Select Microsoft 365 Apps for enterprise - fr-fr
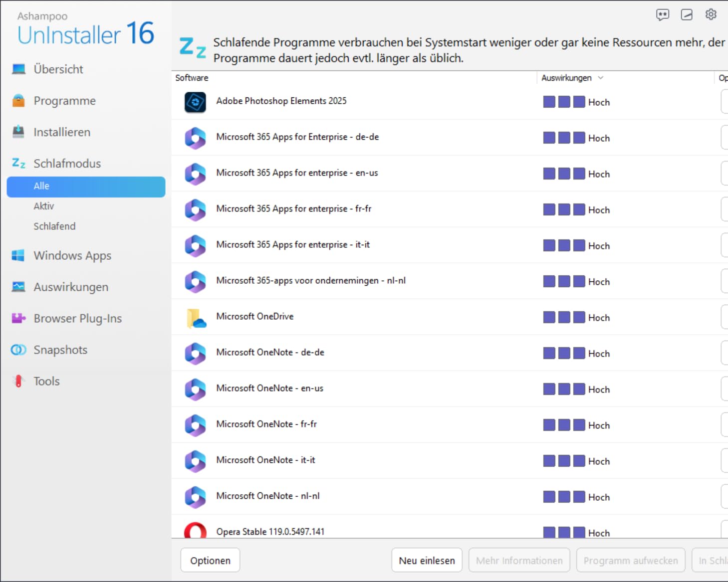The width and height of the screenshot is (728, 582). [449, 209]
